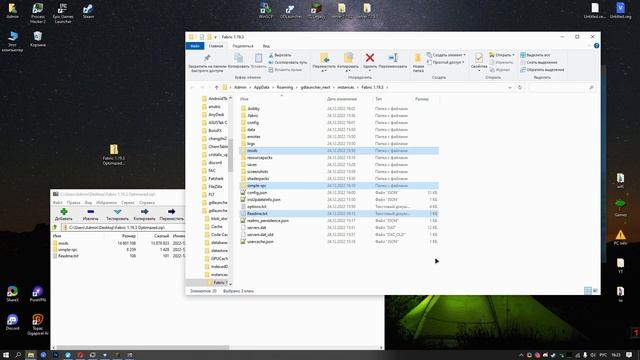
Task: Click the taskbar search magnifier icon
Action: 18,355
